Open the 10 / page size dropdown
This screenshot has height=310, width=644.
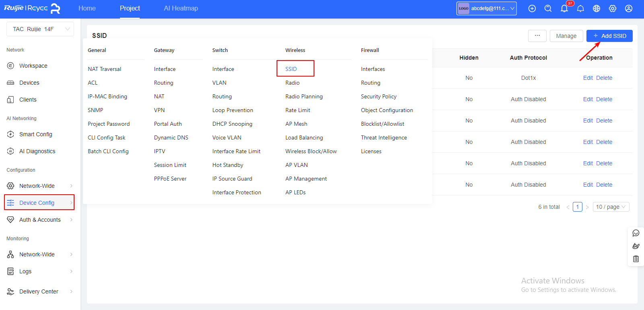point(611,207)
